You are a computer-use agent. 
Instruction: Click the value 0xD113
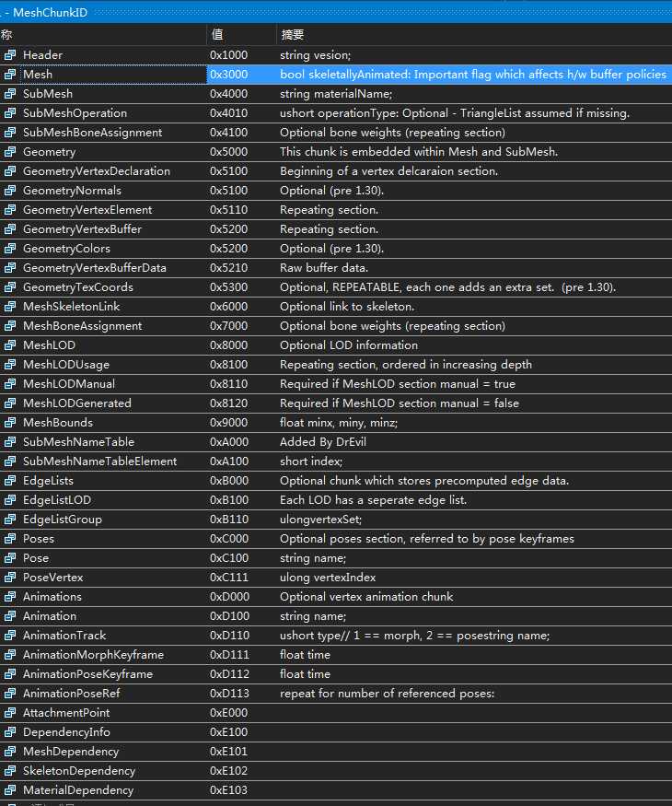tap(229, 694)
